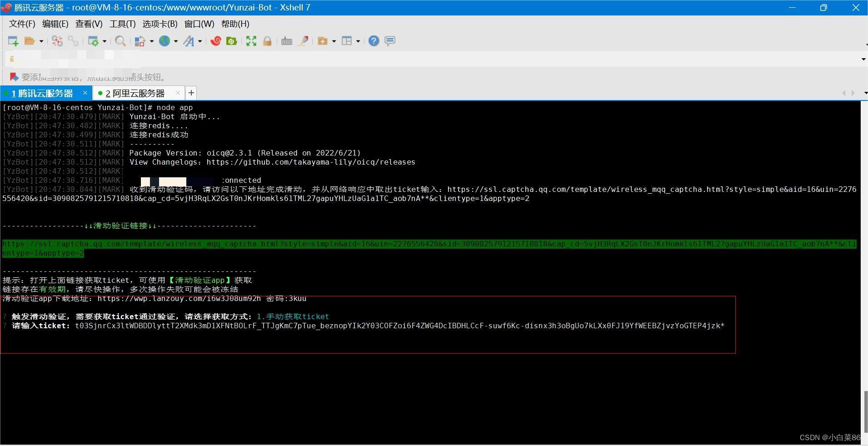Close the 腾讯云服务器 tab
Viewport: 868px width, 446px height.
click(85, 93)
